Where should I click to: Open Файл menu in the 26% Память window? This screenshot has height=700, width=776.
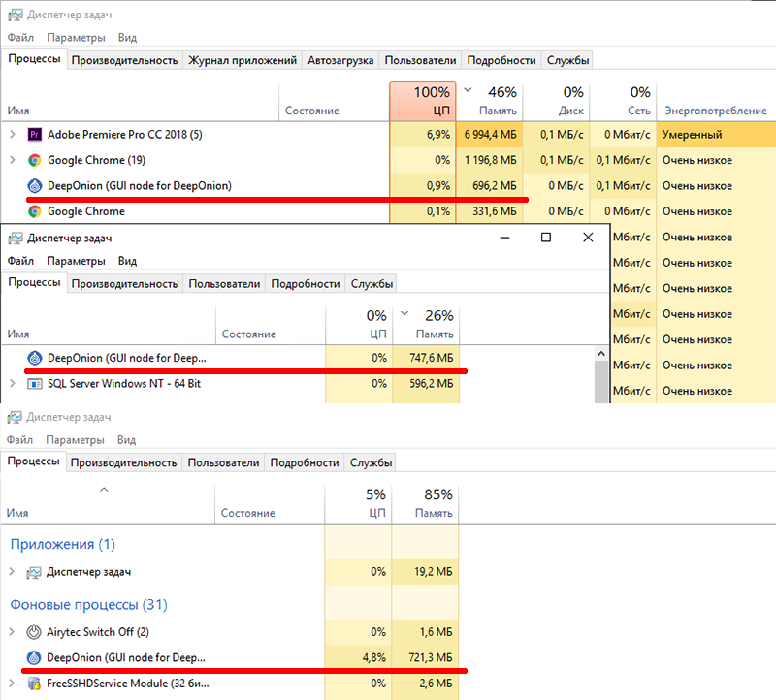coord(20,261)
